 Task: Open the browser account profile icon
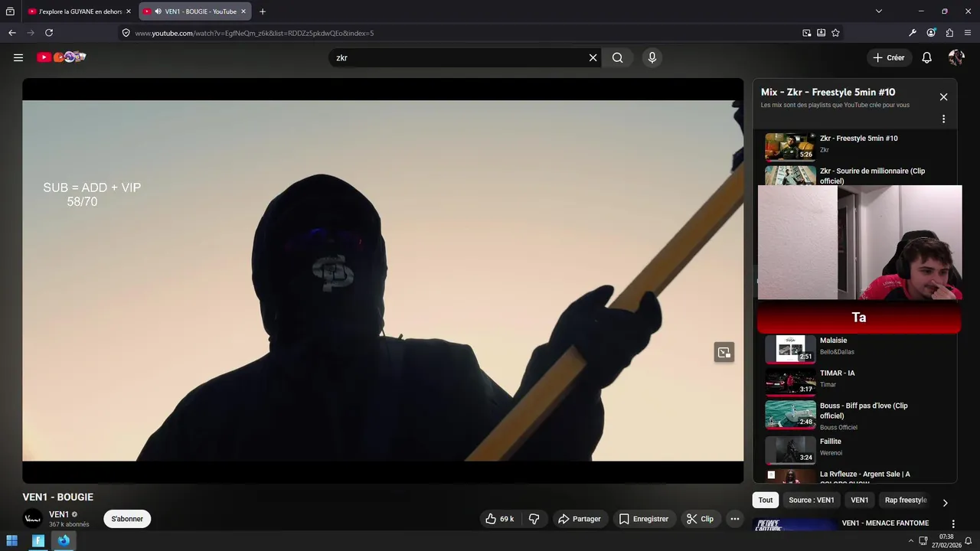(931, 33)
